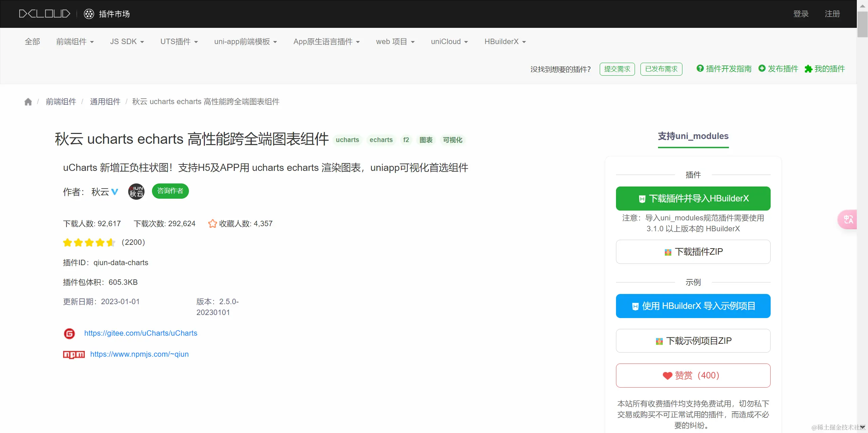Click the echarts tag
Image resolution: width=868 pixels, height=433 pixels.
tap(381, 140)
